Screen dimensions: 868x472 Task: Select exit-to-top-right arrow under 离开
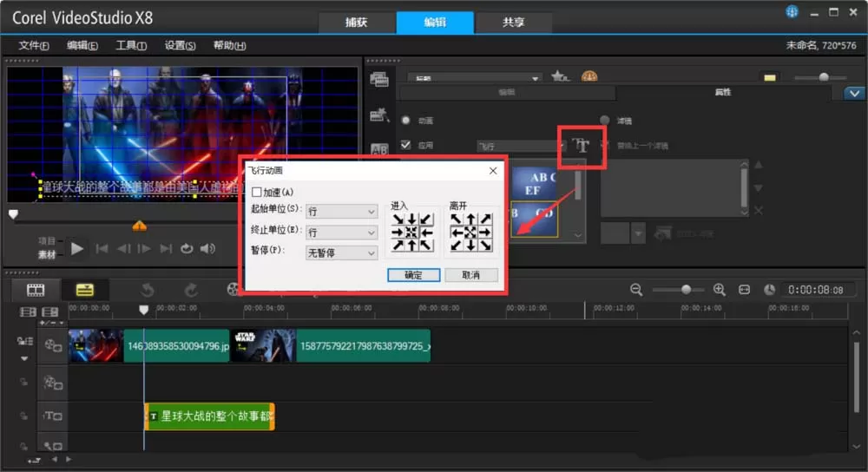point(484,220)
